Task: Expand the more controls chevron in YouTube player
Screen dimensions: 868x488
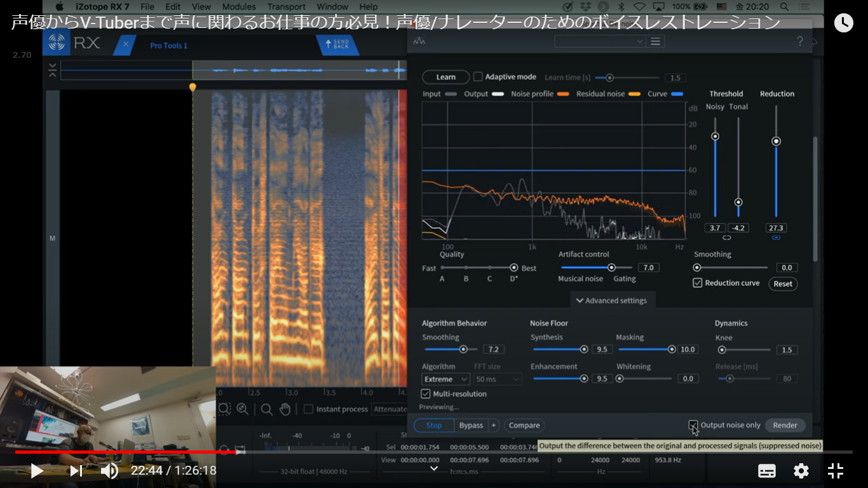Action: point(434,469)
